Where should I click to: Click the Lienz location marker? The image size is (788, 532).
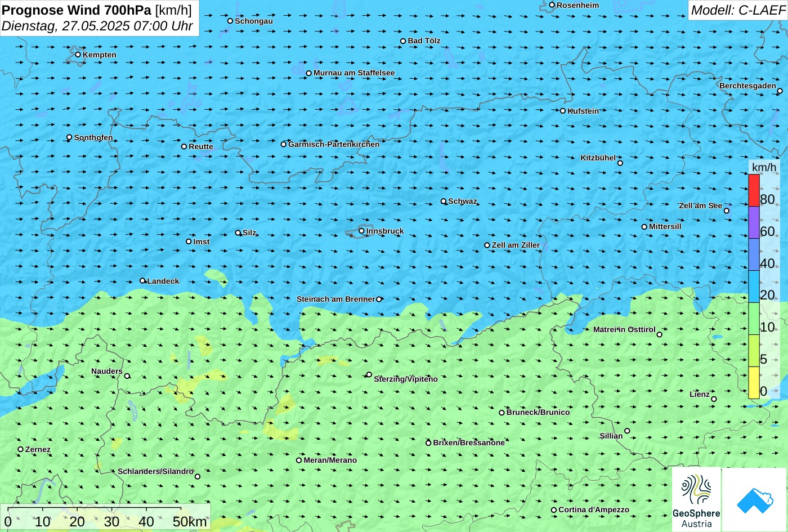pyautogui.click(x=714, y=399)
